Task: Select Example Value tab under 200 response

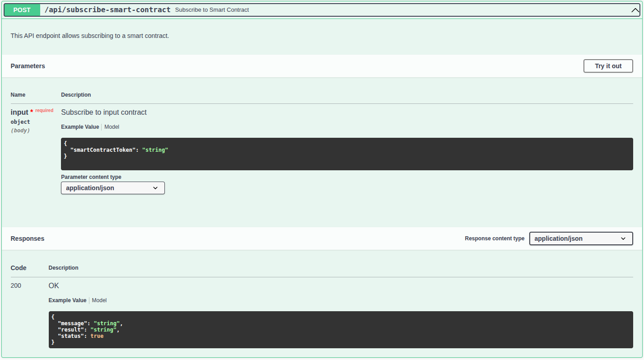Action: [x=67, y=300]
